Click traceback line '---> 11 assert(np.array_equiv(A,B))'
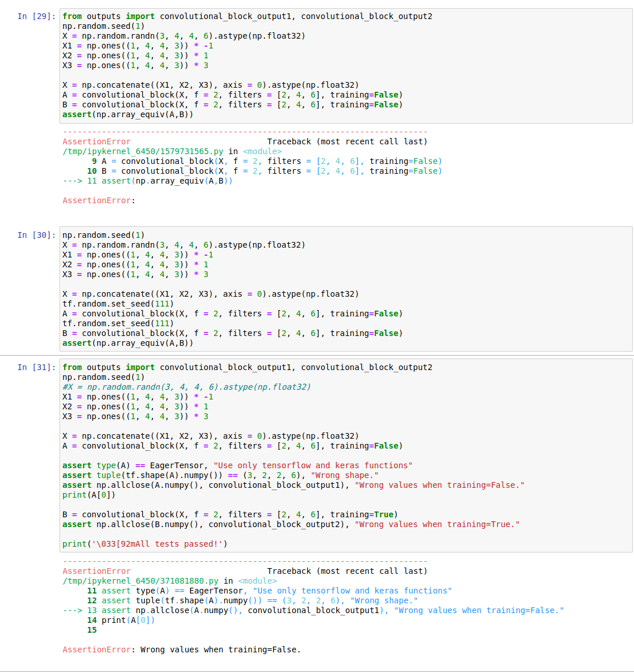The width and height of the screenshot is (634, 672). (x=147, y=181)
